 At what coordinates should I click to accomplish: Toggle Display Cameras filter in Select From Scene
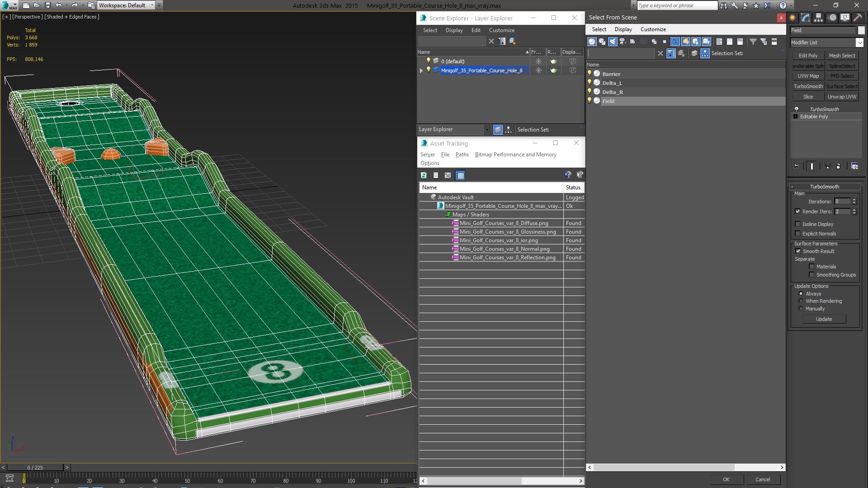(623, 42)
